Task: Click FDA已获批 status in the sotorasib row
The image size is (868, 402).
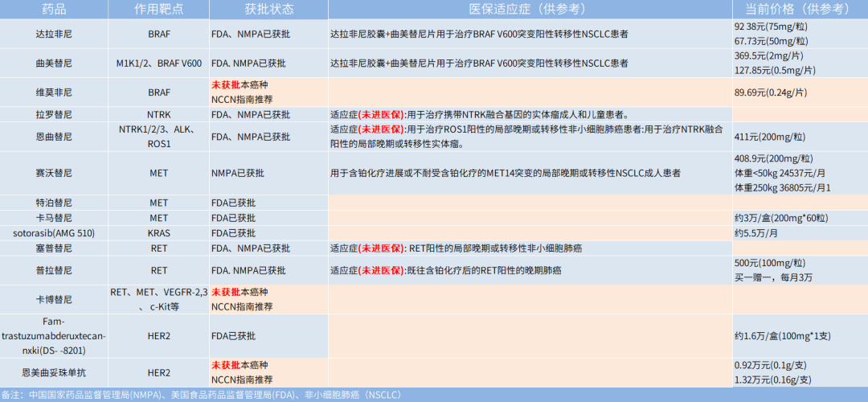Action: click(234, 233)
